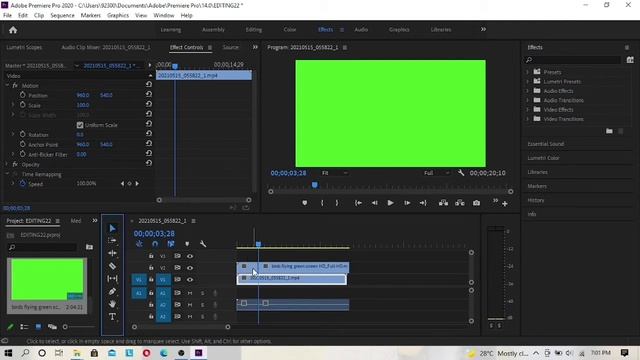Expand the Video Transitions folder
This screenshot has width=640, height=360.
[527, 119]
